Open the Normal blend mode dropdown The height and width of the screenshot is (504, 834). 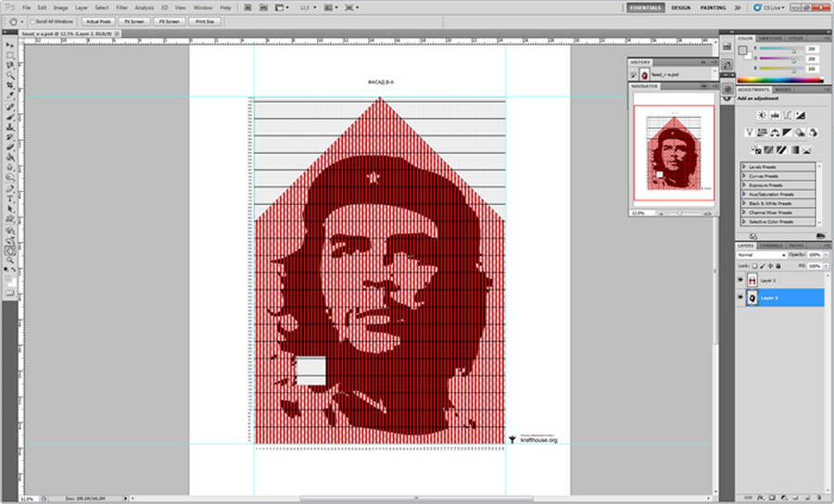[x=761, y=255]
